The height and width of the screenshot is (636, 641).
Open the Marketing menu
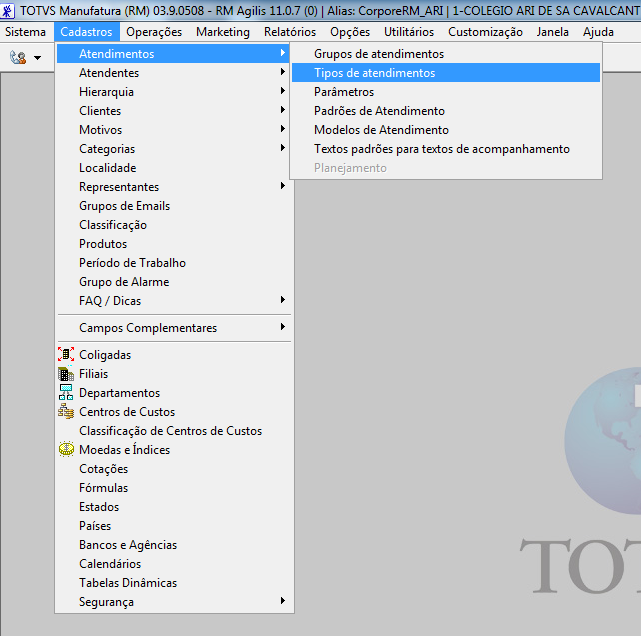pos(223,32)
